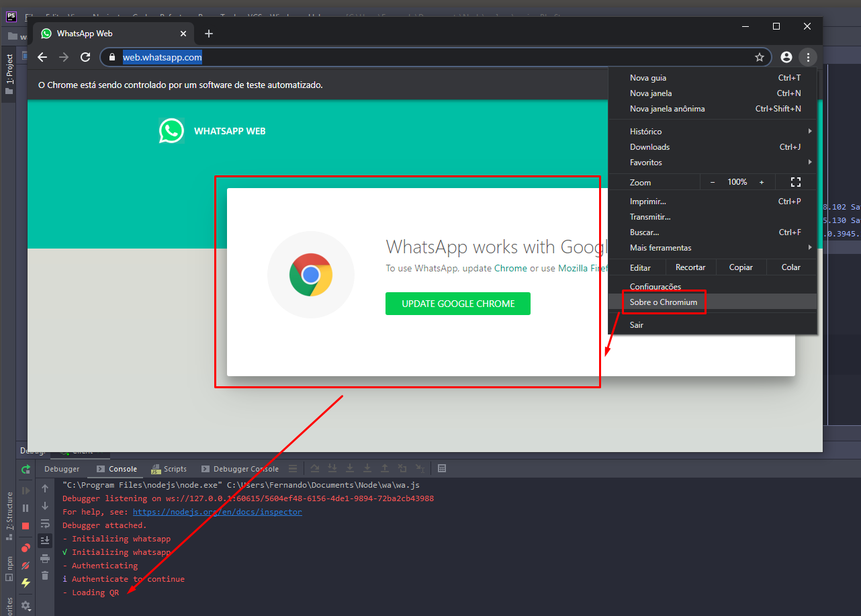Toggle the yellow lightning auto-rerun icon
The image size is (861, 616).
(26, 582)
